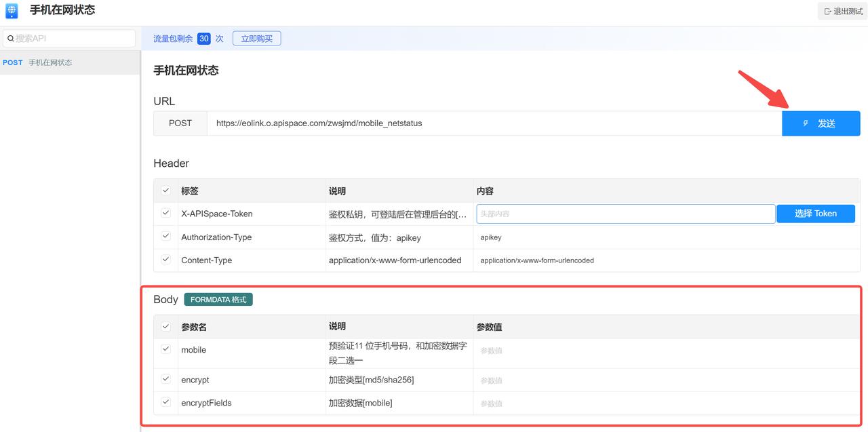This screenshot has height=432, width=868.
Task: Click the 发送 button to send the request
Action: click(821, 123)
